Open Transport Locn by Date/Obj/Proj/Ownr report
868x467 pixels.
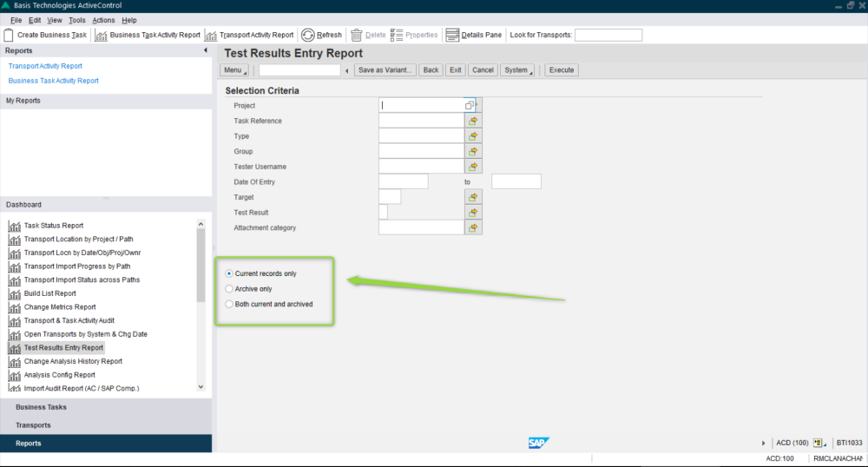pos(82,253)
